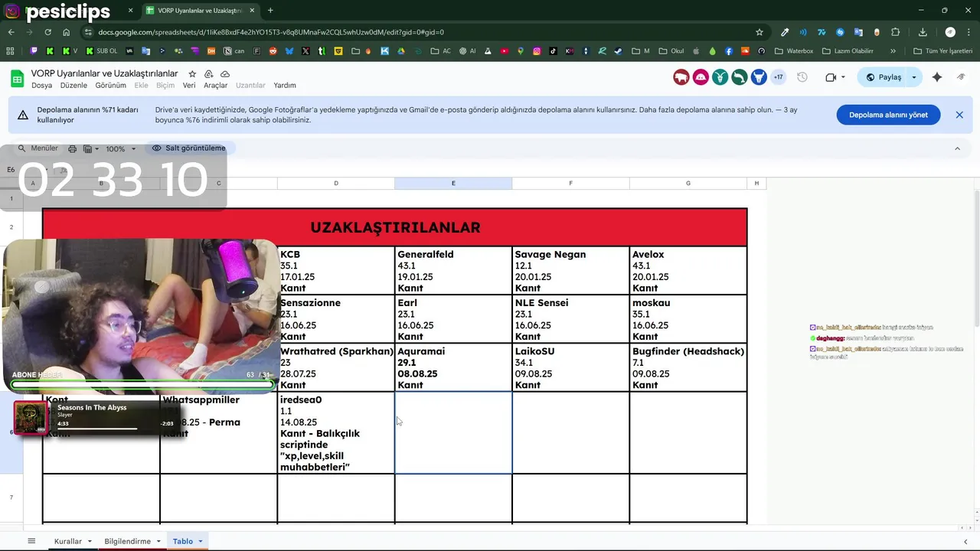Select the Bugfinder (Headshack) cell
This screenshot has width=980, height=551.
[688, 367]
